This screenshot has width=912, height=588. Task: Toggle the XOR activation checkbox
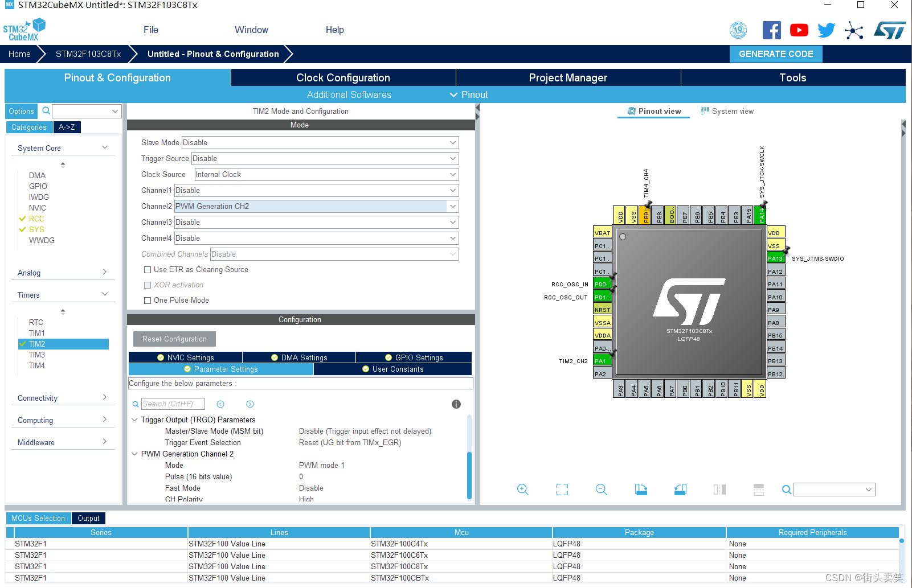click(148, 285)
